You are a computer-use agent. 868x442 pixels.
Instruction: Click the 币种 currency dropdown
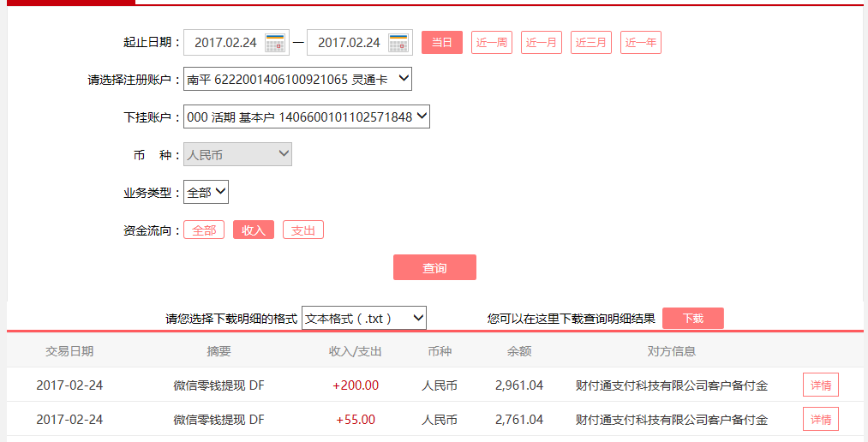click(x=237, y=155)
